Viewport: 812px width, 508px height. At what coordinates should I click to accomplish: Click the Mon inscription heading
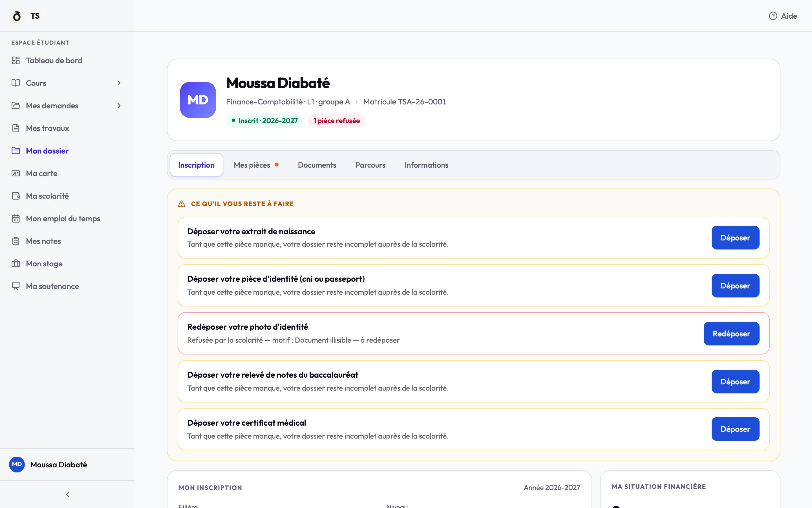coord(210,487)
